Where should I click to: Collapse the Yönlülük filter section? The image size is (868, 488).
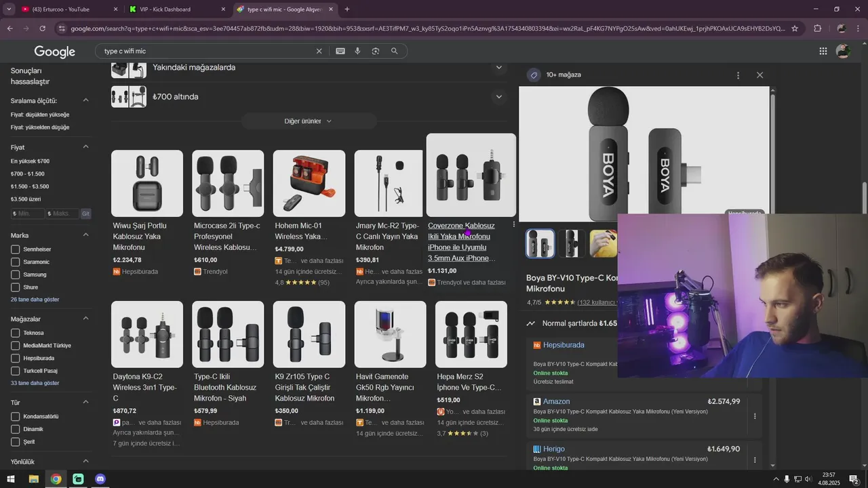click(86, 462)
